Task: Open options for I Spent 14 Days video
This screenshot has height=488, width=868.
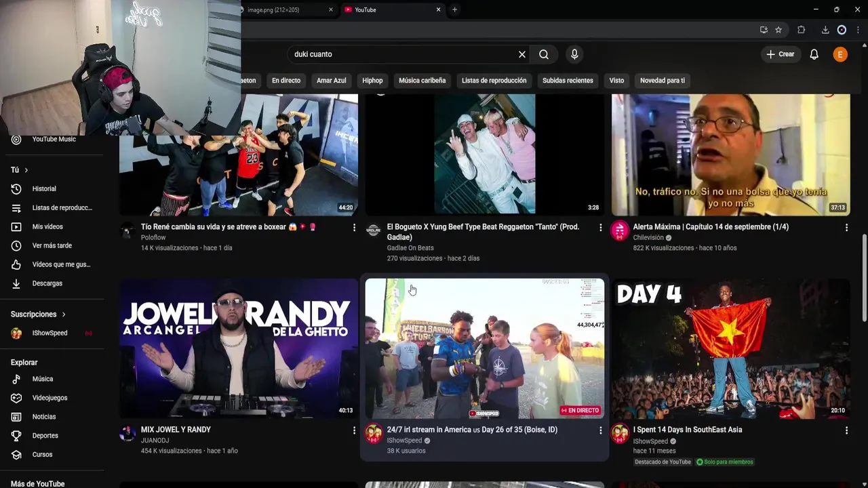Action: 846,430
